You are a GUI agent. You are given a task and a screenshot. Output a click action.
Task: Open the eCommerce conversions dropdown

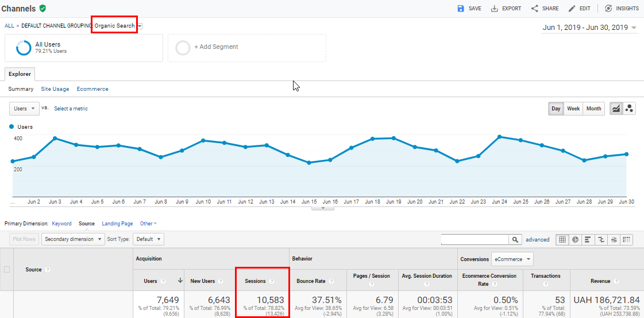[x=512, y=259]
